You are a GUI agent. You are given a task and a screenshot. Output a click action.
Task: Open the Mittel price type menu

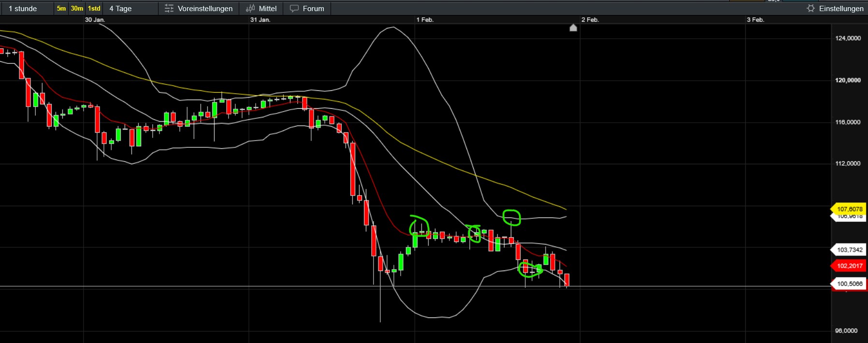coord(267,8)
